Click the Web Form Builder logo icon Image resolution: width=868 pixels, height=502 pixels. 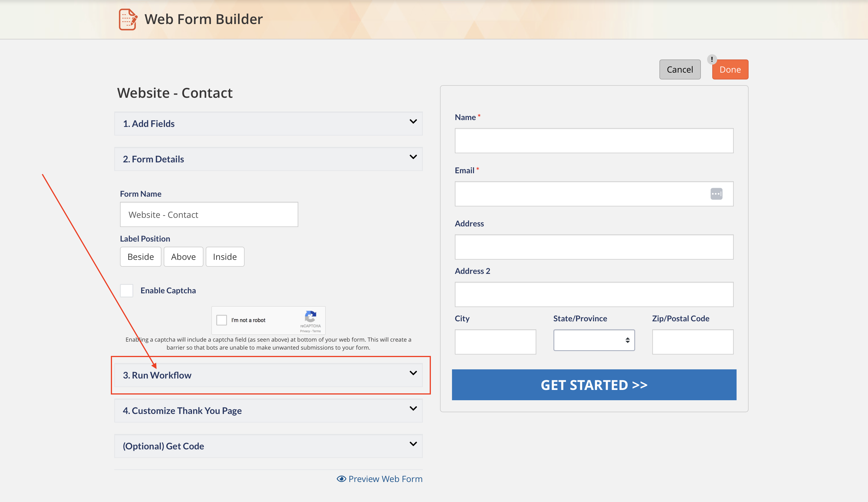coord(128,19)
